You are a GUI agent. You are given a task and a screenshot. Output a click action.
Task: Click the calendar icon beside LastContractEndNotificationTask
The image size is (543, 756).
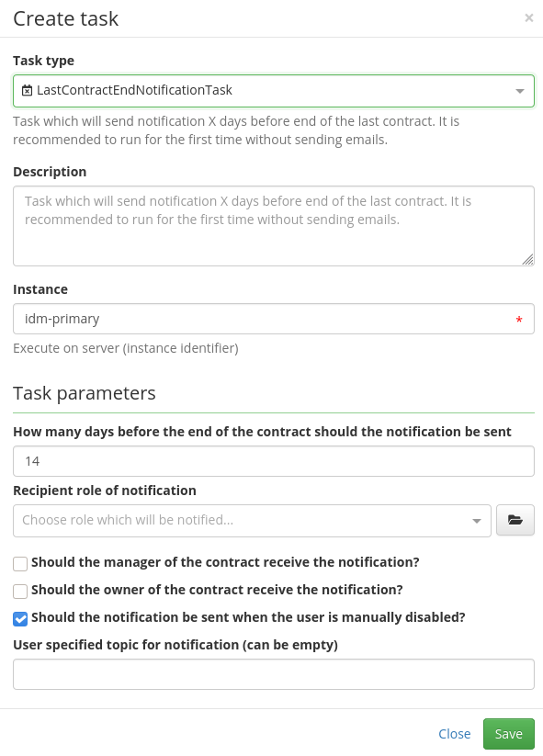click(28, 90)
